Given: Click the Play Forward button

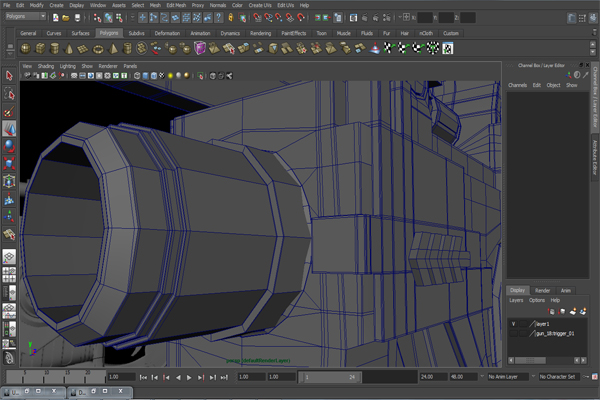Looking at the screenshot, I should pos(189,377).
